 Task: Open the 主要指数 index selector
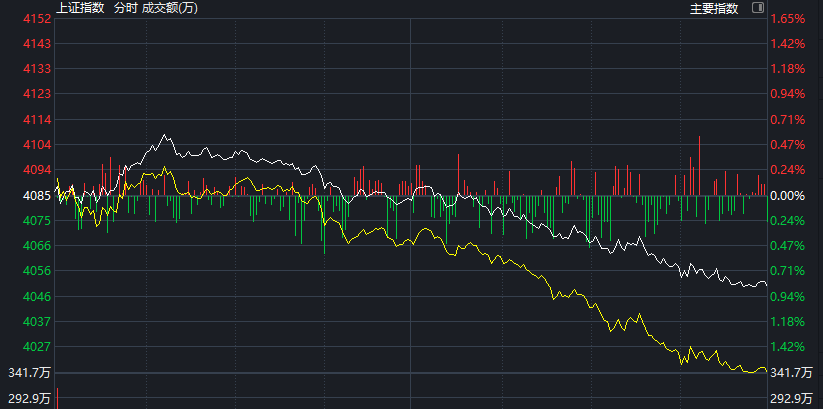pyautogui.click(x=714, y=8)
